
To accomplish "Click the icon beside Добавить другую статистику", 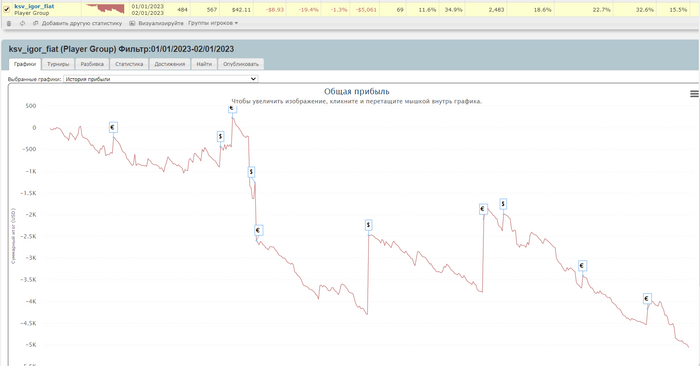I will tap(36, 23).
